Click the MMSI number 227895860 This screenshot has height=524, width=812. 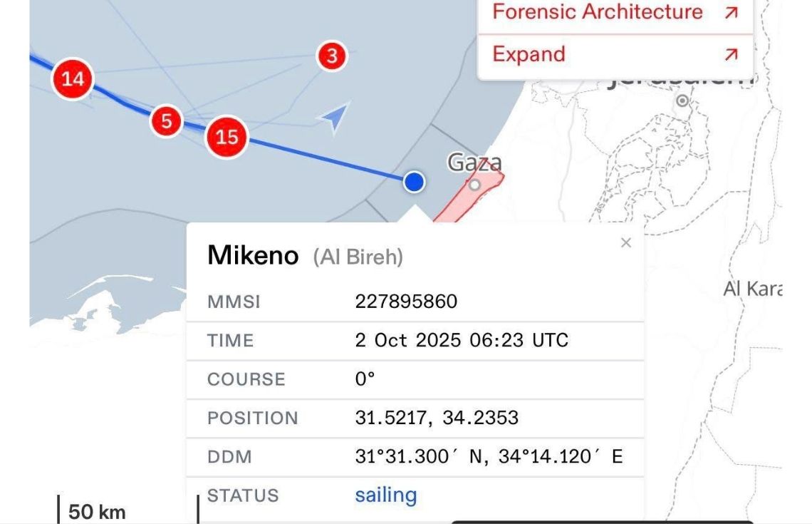point(406,302)
